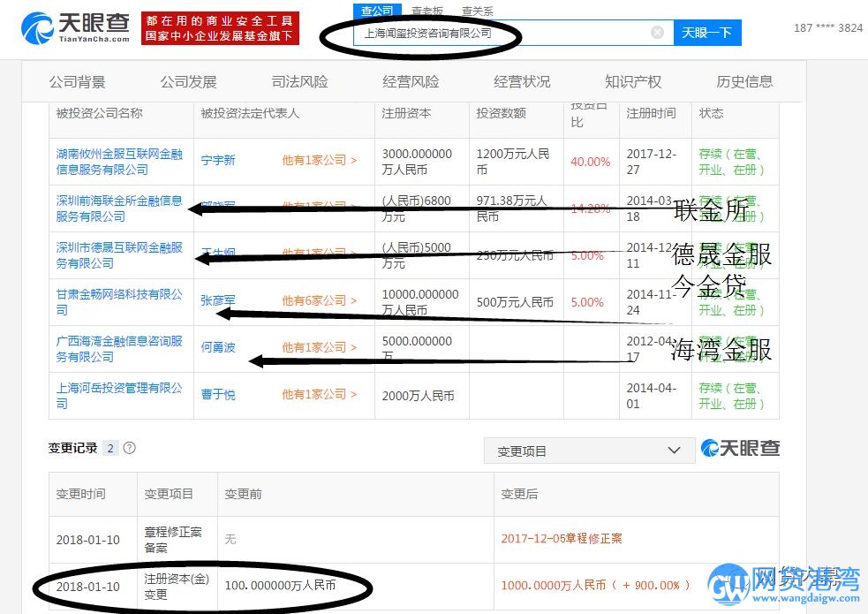This screenshot has width=868, height=614.
Task: Open the 司法风险 navigation tab
Action: pos(299,81)
